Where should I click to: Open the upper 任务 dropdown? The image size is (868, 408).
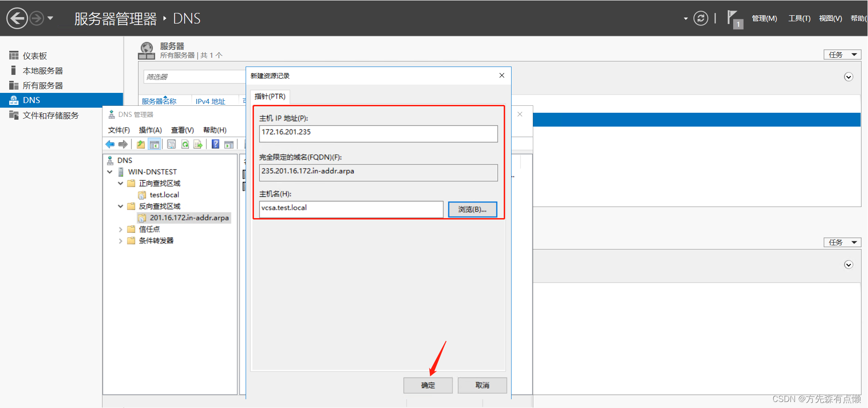tap(842, 55)
